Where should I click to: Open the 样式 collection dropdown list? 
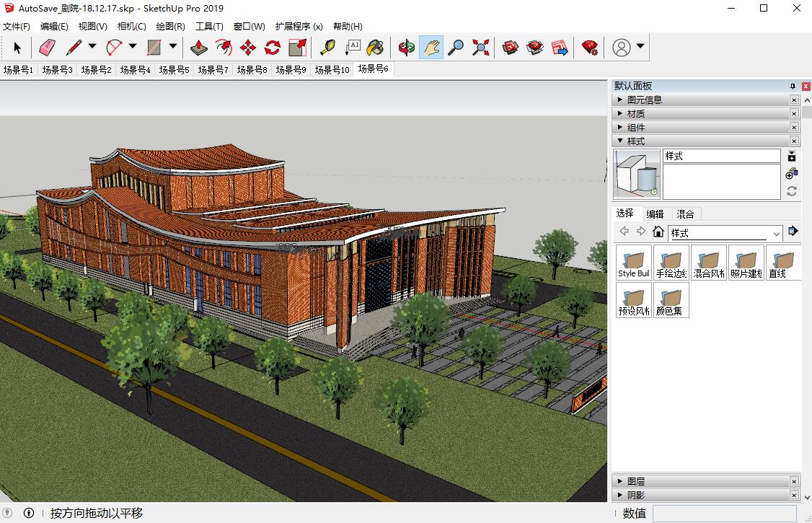click(x=777, y=234)
